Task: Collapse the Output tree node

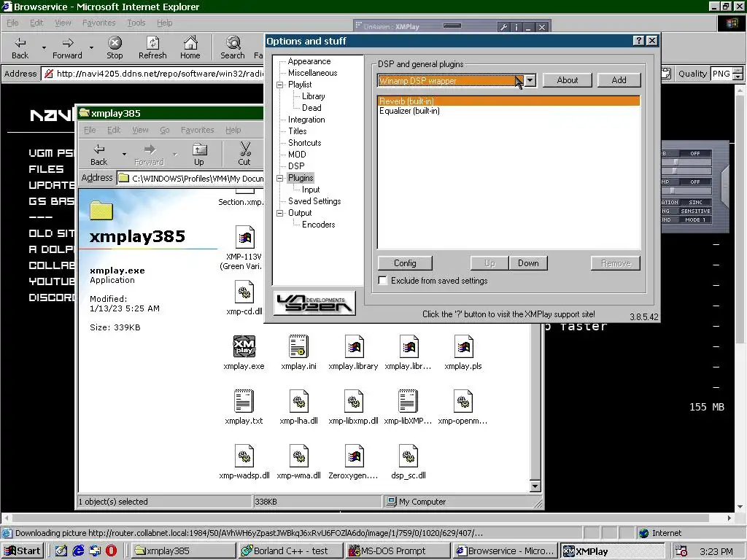Action: point(280,214)
